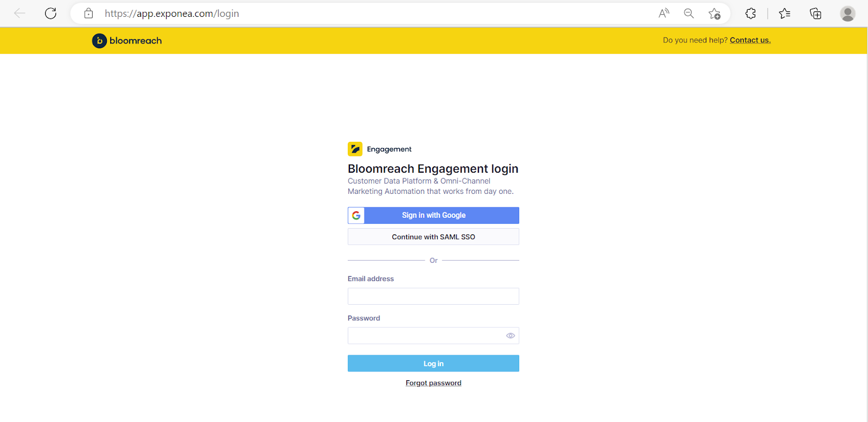Image resolution: width=868 pixels, height=422 pixels.
Task: Focus the Email address field
Action: click(433, 296)
